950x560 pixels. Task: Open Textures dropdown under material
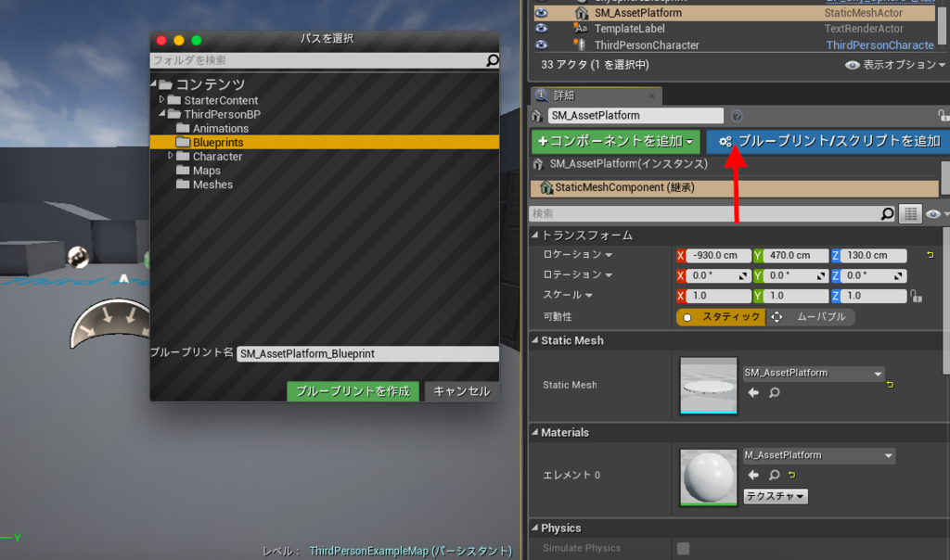pyautogui.click(x=776, y=496)
